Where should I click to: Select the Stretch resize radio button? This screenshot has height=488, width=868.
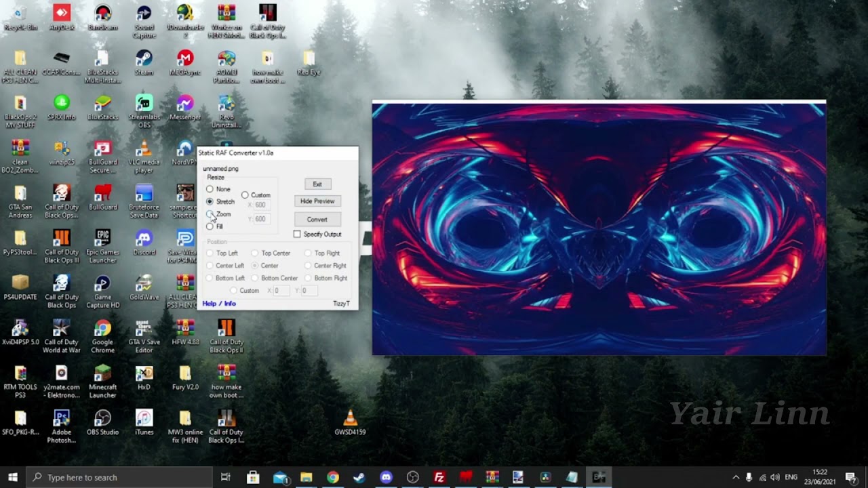click(x=221, y=201)
